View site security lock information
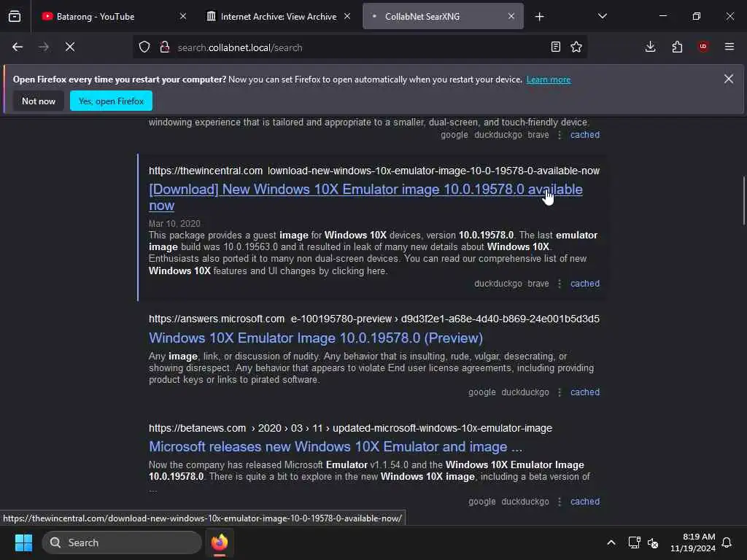747x560 pixels. (165, 47)
